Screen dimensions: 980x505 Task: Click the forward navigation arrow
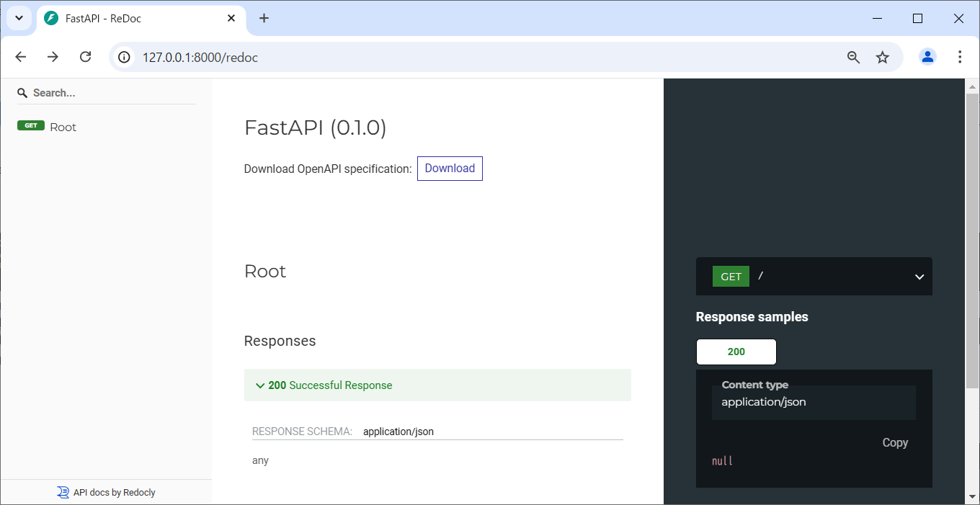point(53,56)
